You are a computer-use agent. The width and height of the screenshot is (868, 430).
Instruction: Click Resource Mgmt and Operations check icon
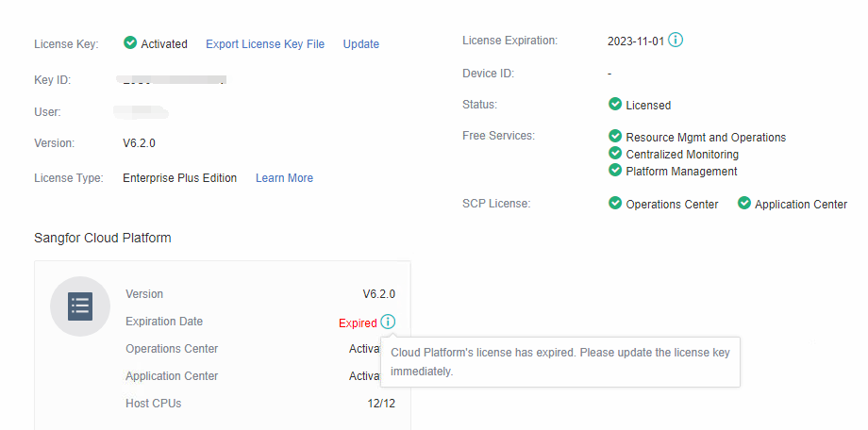click(x=615, y=137)
